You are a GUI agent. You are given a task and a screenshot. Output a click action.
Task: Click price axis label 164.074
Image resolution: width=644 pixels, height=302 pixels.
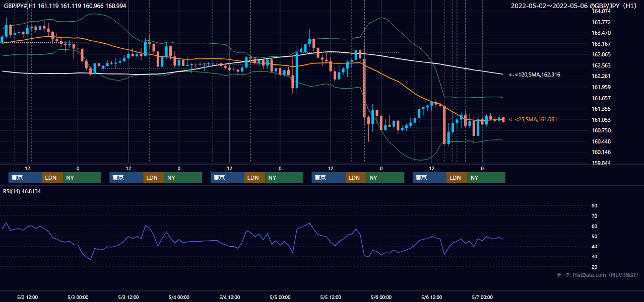coord(601,11)
